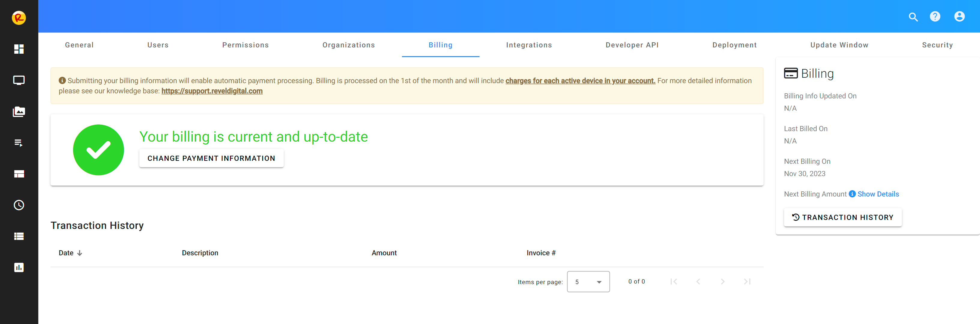Open the support.reveldigital.com link
This screenshot has height=324, width=980.
pos(212,91)
